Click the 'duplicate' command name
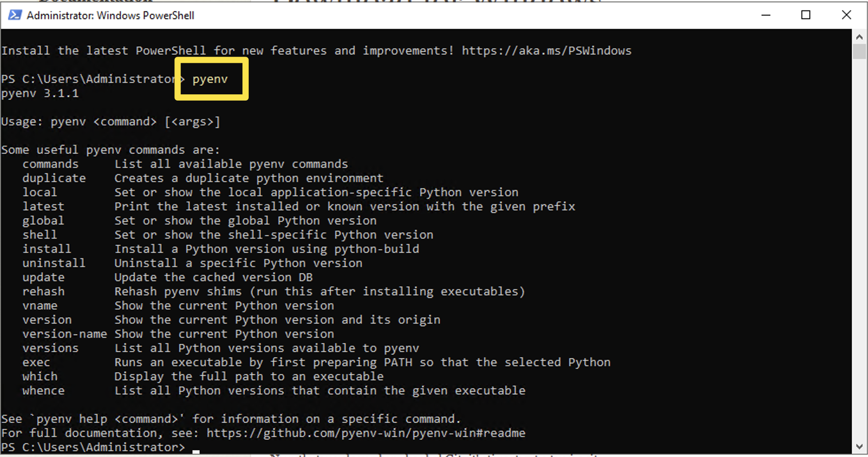The height and width of the screenshot is (457, 868). (x=54, y=178)
